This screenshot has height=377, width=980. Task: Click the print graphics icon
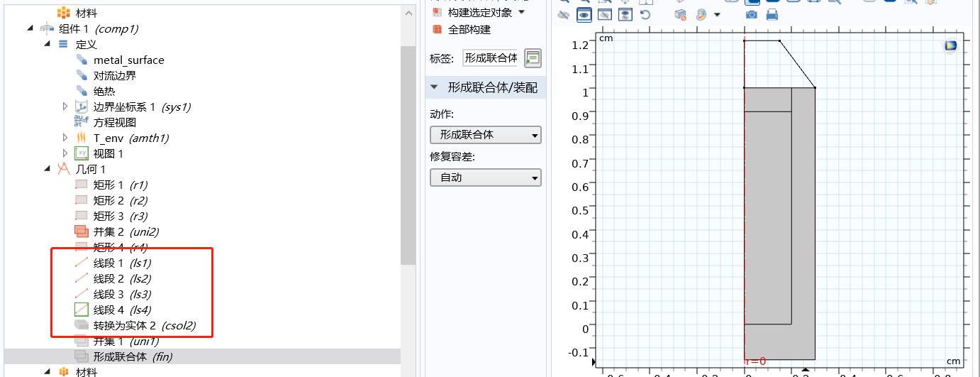tap(772, 14)
